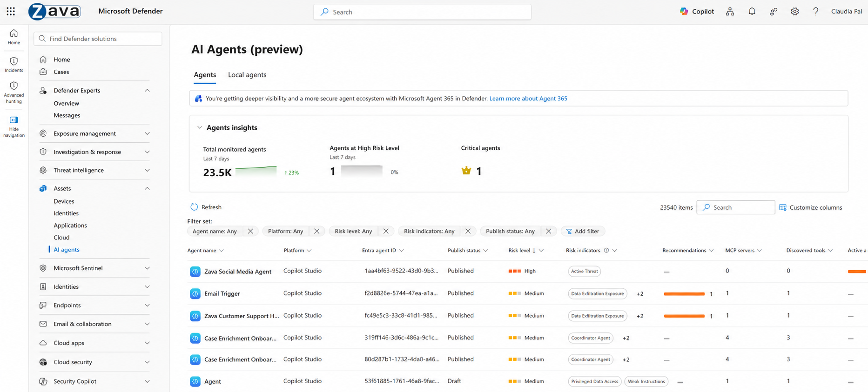Open the Copilot icon in header
Image resolution: width=868 pixels, height=392 pixels.
click(x=684, y=12)
